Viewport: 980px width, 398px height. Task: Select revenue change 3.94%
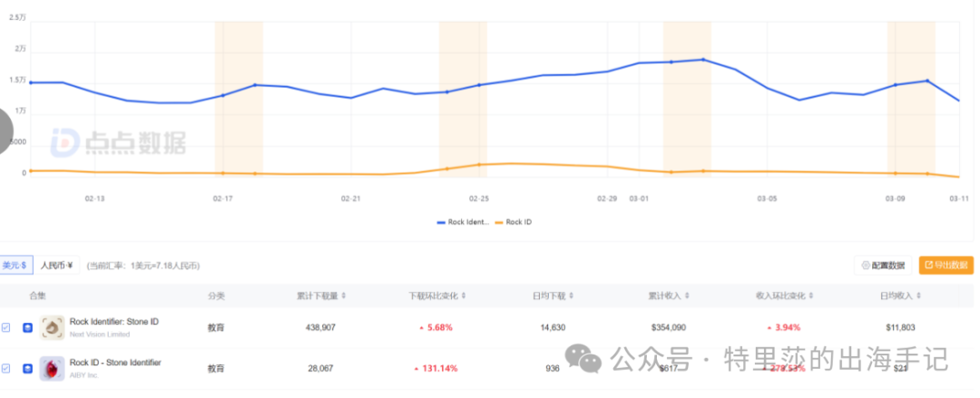point(784,327)
